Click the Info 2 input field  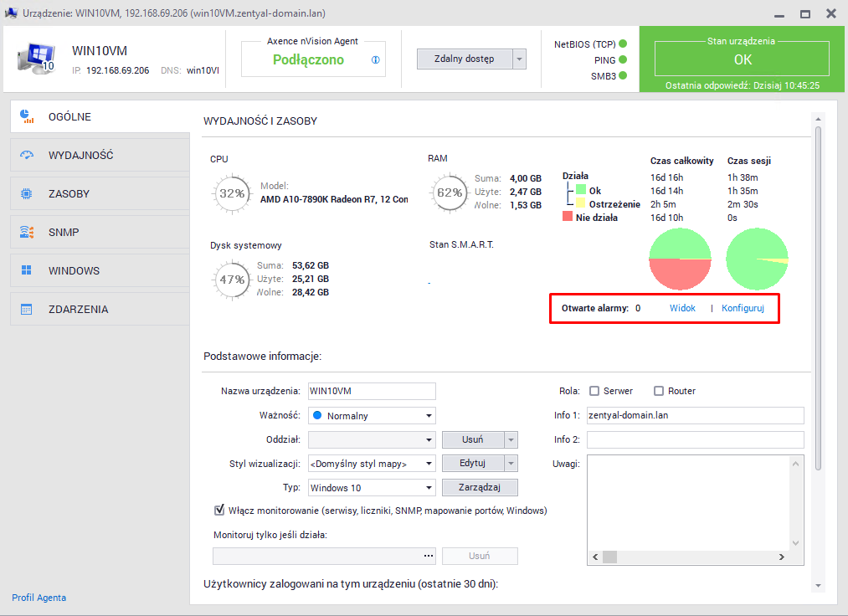tap(695, 439)
